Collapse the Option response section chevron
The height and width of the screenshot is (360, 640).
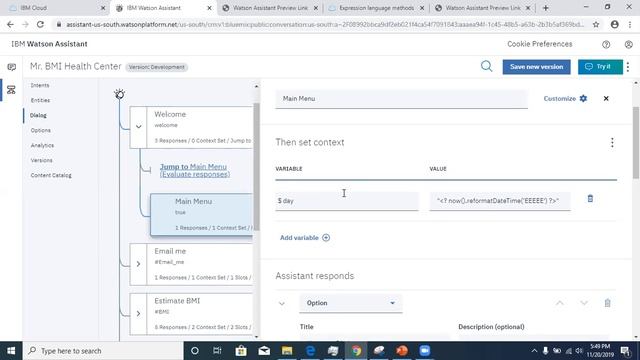(x=282, y=303)
